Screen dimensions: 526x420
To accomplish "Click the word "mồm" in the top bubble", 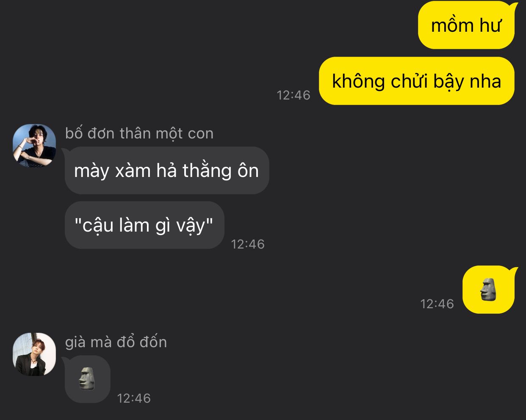I will (452, 26).
